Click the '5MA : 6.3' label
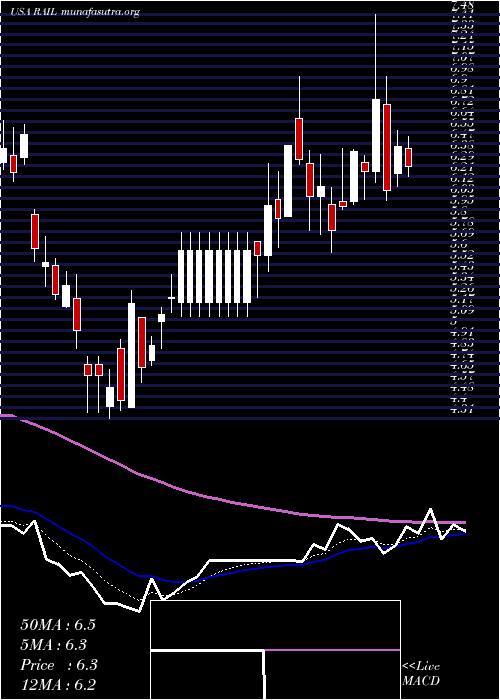 coord(54,645)
